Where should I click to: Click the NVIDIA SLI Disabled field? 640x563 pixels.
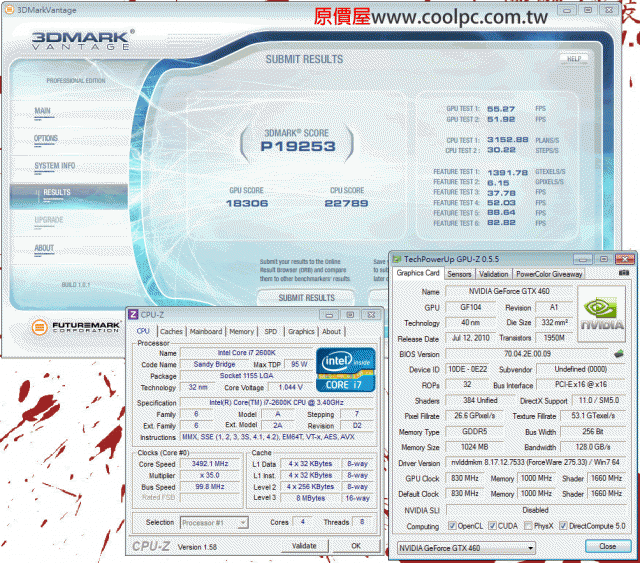pyautogui.click(x=535, y=510)
